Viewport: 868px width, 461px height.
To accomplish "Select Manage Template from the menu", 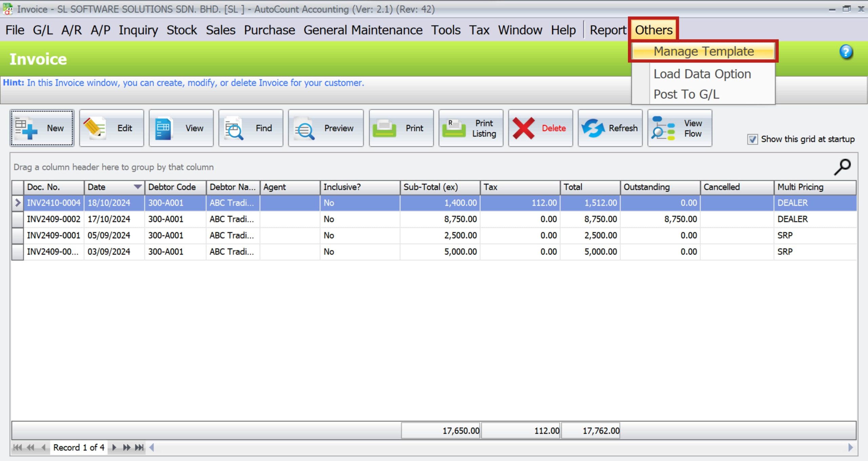I will (x=704, y=51).
